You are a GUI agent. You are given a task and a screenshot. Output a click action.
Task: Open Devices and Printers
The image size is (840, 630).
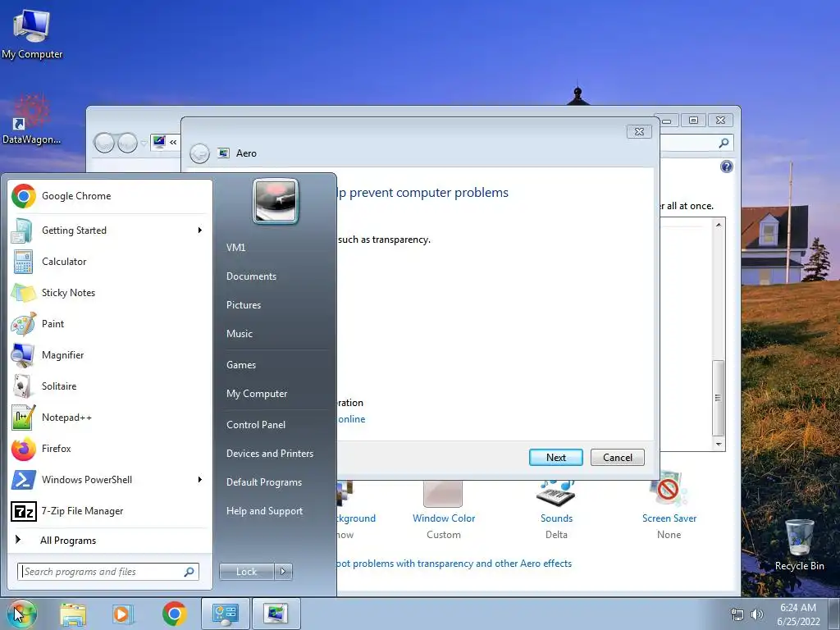point(269,454)
